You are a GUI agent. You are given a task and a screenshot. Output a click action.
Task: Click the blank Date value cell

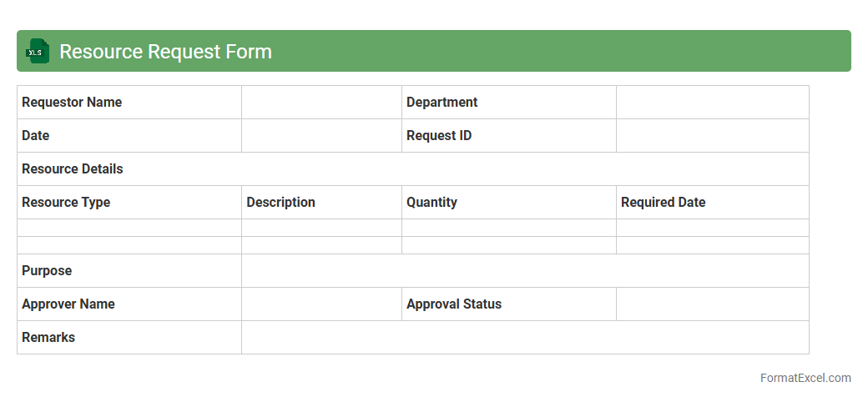(x=321, y=136)
